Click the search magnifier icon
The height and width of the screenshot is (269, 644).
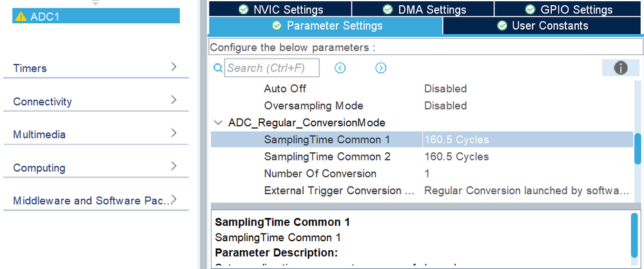217,68
